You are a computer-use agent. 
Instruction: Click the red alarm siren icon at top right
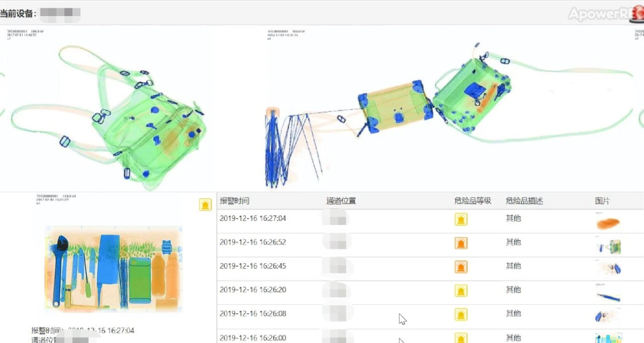tap(636, 12)
